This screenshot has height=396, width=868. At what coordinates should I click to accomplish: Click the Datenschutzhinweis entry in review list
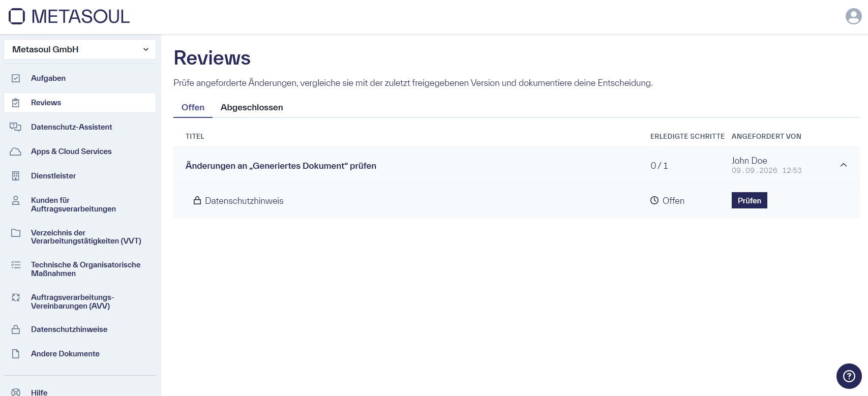point(244,201)
